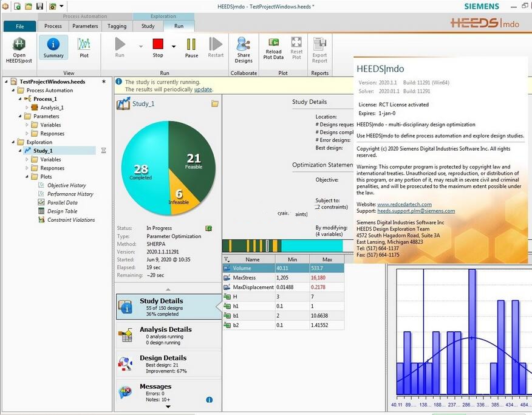This screenshot has width=532, height=415.
Task: Expand Variables under Parameters
Action: point(27,125)
